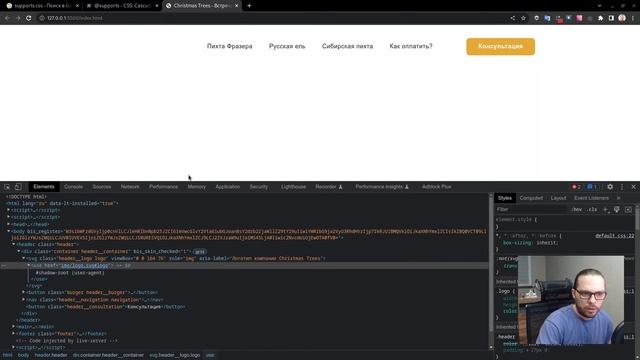The image size is (640, 360).
Task: Open the Сибирская пихта nav link
Action: pyautogui.click(x=347, y=46)
